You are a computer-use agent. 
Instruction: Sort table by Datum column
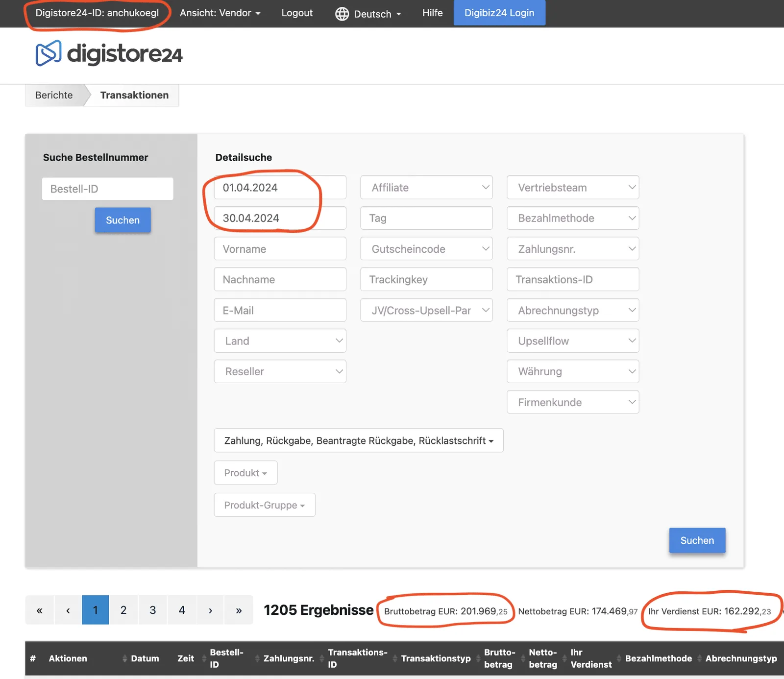tap(145, 658)
